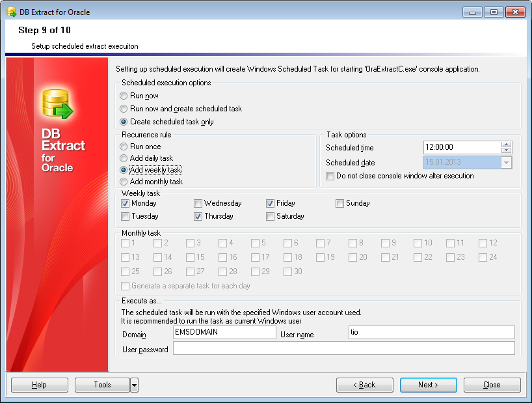Click the User name input field
532x403 pixels.
click(x=432, y=333)
